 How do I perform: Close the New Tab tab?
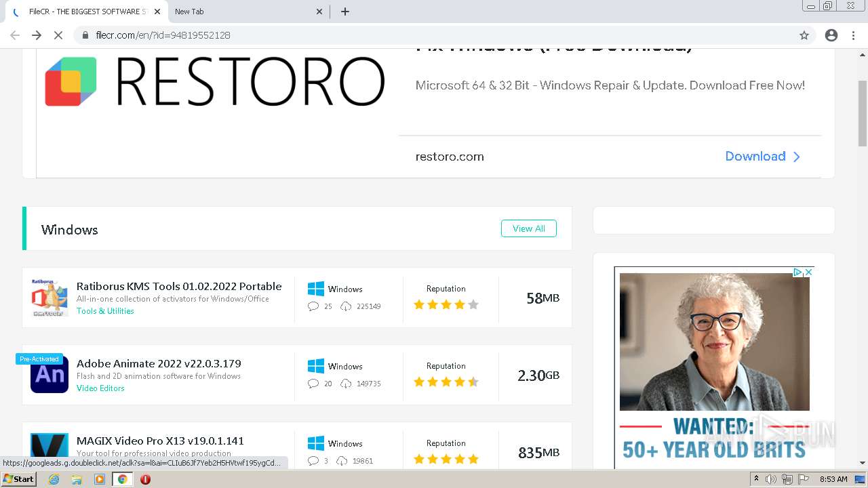click(x=320, y=12)
